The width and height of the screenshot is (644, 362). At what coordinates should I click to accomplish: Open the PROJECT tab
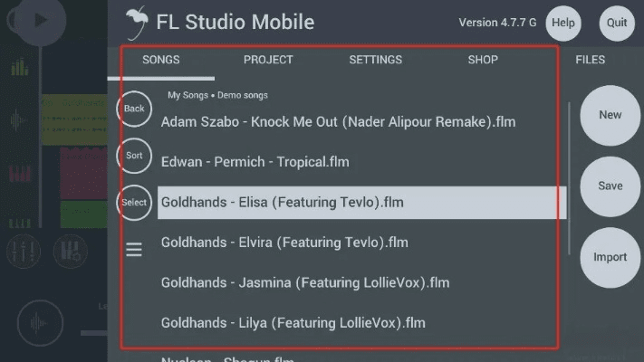click(x=268, y=61)
